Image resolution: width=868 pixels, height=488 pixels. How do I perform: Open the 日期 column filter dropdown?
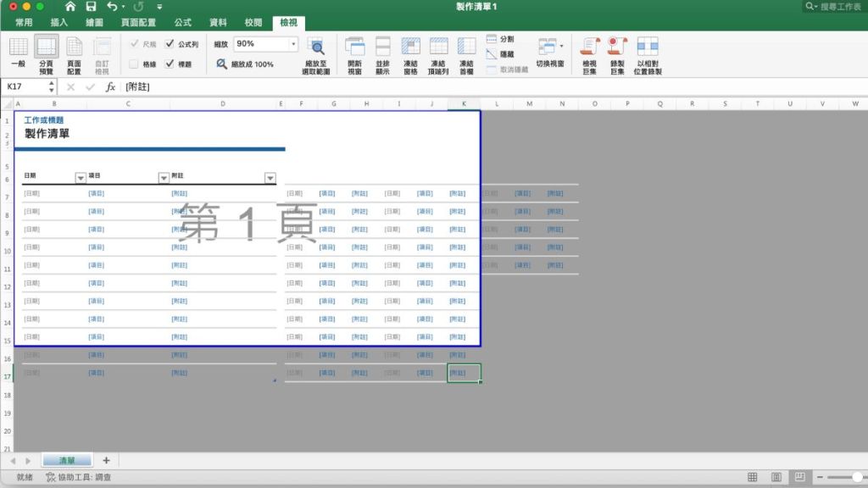pyautogui.click(x=81, y=178)
